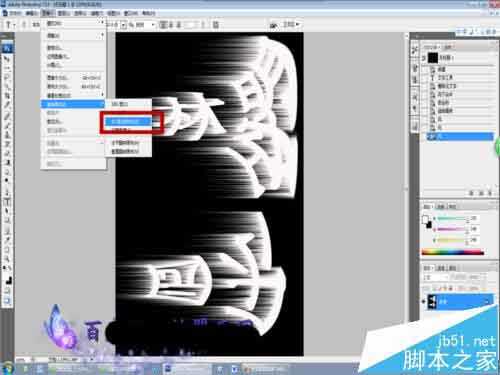Click the history snapshot thumbnail
Viewport: 500px width, 375px height.
pyautogui.click(x=433, y=58)
